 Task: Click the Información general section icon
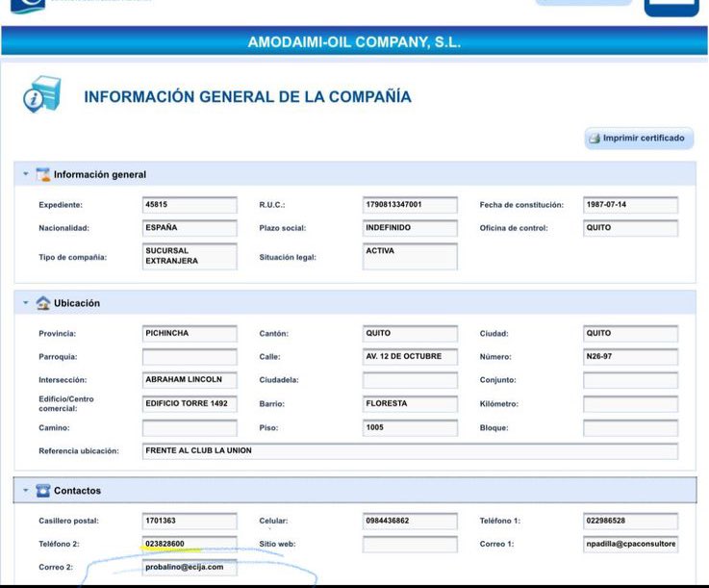click(43, 174)
